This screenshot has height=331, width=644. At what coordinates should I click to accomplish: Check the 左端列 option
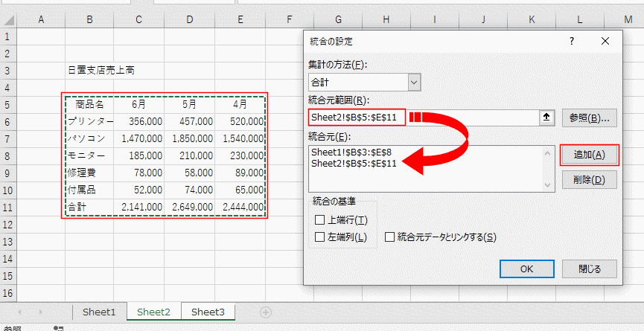point(320,237)
